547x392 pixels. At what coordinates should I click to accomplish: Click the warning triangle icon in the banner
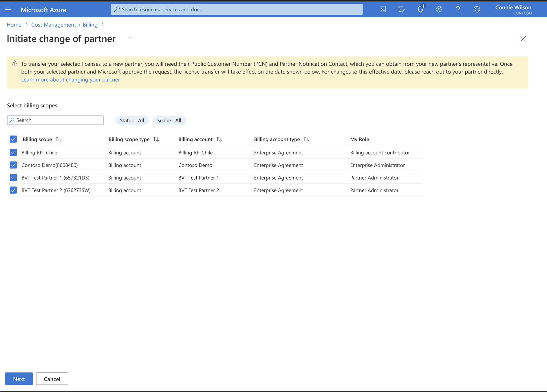tap(14, 63)
